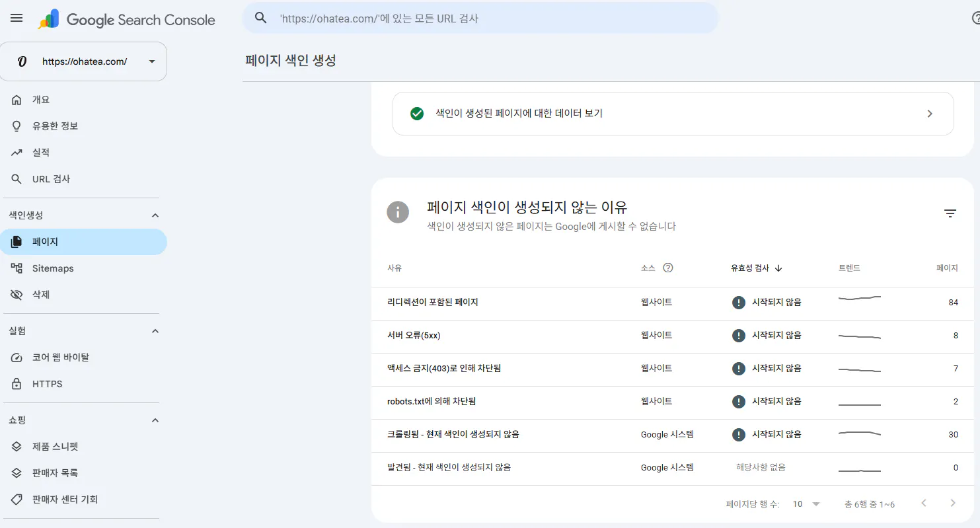Click the lock icon beside HTTPS
The width and height of the screenshot is (980, 528).
17,384
